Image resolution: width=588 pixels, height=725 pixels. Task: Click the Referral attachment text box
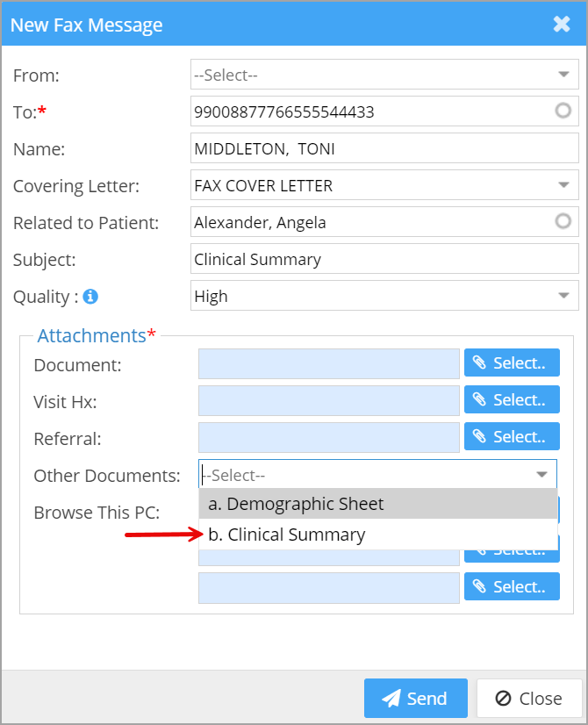click(329, 437)
